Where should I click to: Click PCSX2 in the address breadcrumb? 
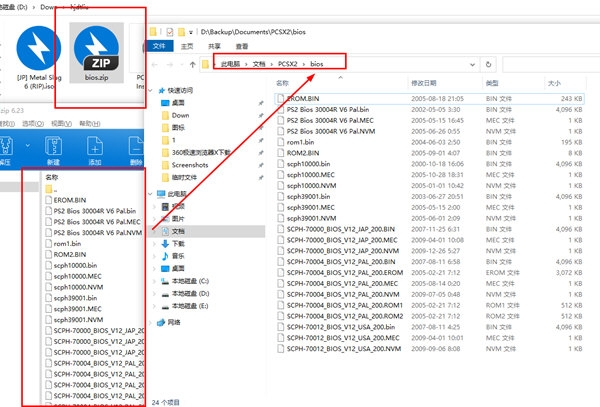(287, 64)
